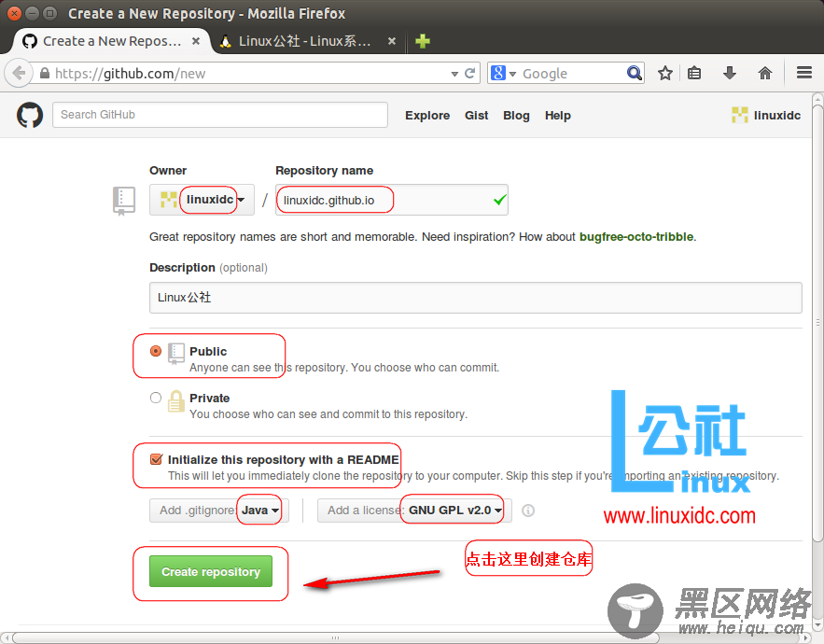Click the Google search magnifier icon

635,73
